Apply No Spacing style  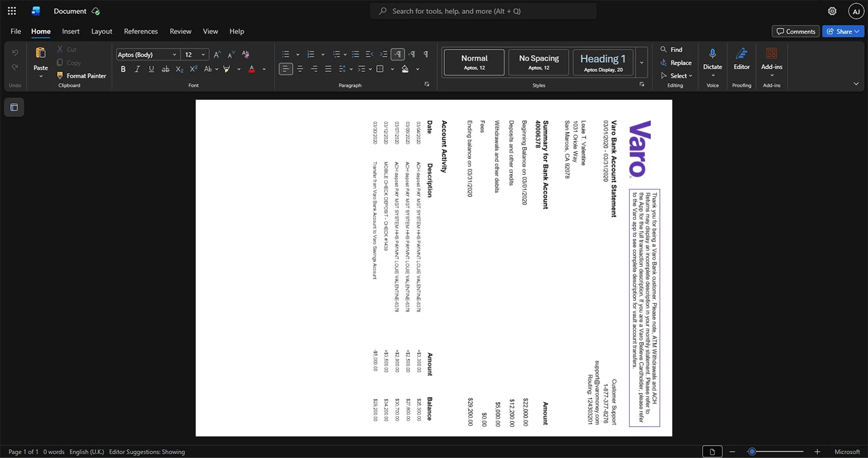click(x=538, y=62)
